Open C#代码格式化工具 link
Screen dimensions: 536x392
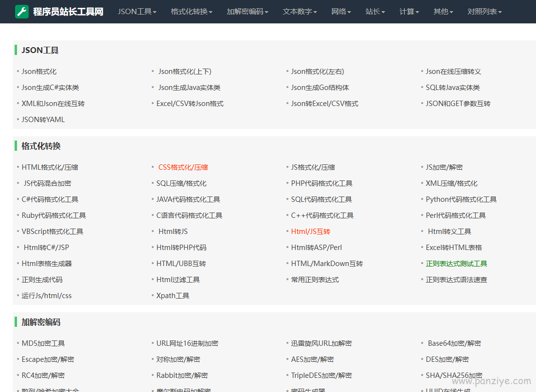(50, 199)
